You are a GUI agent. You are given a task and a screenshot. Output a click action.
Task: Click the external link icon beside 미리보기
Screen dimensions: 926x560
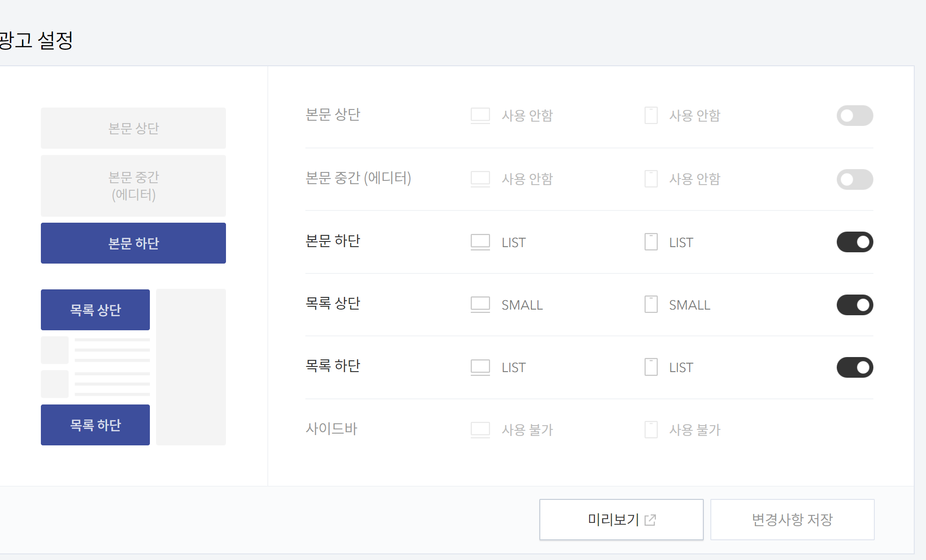[650, 520]
